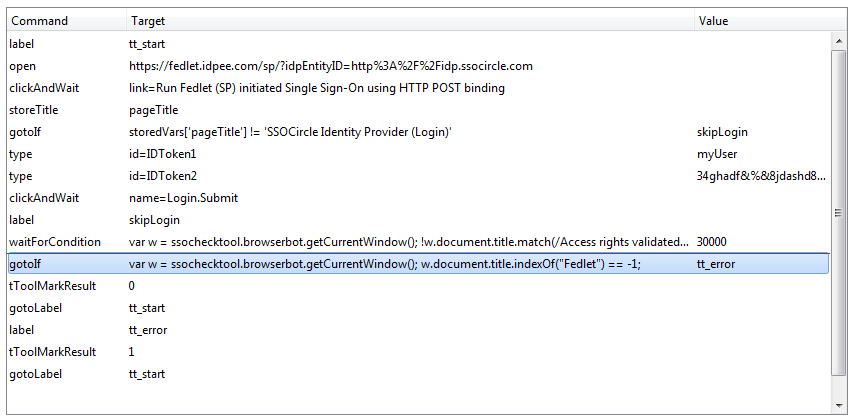Select the label tt_error row

[419, 330]
